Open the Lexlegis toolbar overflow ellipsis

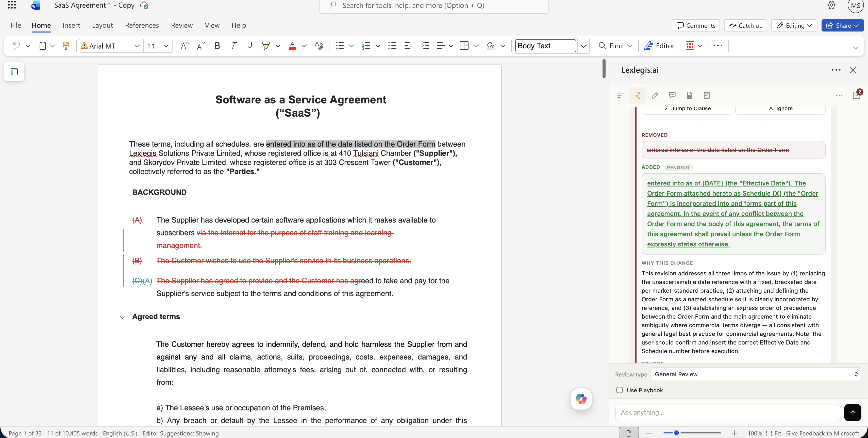coord(839,96)
